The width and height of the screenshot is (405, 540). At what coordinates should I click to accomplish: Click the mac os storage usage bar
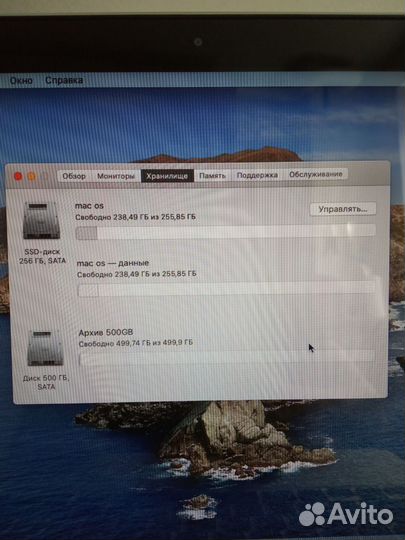tap(225, 232)
